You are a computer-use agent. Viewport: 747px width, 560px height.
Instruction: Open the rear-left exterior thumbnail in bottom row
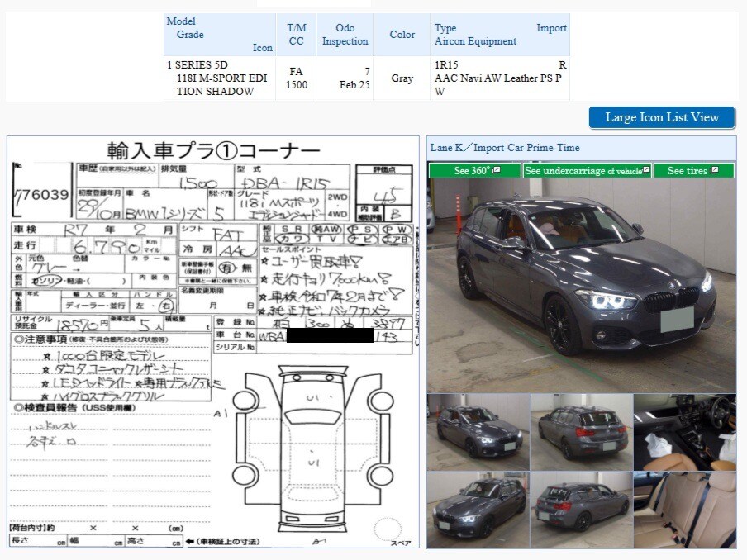[x=581, y=510]
